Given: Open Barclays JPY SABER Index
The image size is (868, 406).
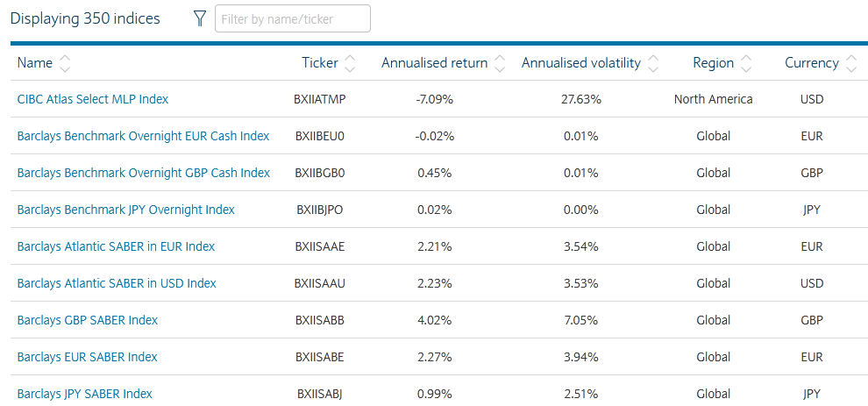Looking at the screenshot, I should coord(85,394).
